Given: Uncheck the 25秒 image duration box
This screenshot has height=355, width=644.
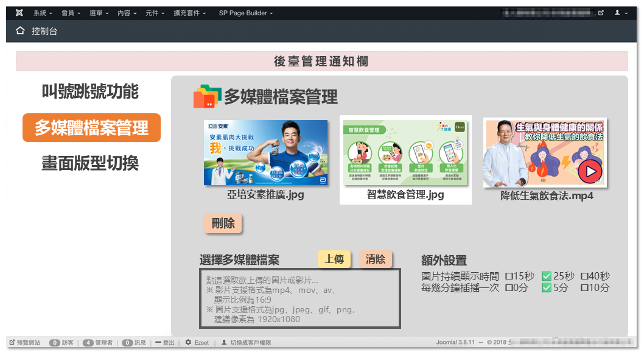Looking at the screenshot, I should 546,276.
